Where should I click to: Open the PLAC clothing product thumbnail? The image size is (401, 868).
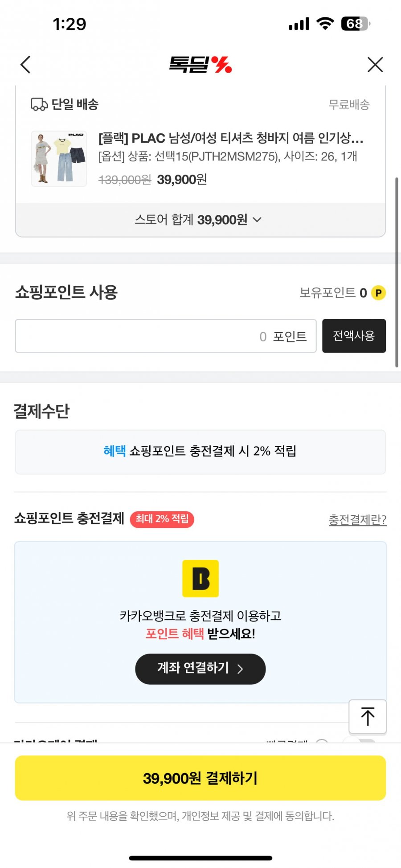tap(59, 158)
